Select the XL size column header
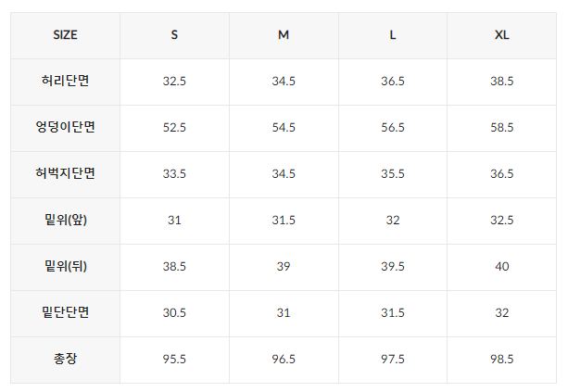 click(x=501, y=35)
